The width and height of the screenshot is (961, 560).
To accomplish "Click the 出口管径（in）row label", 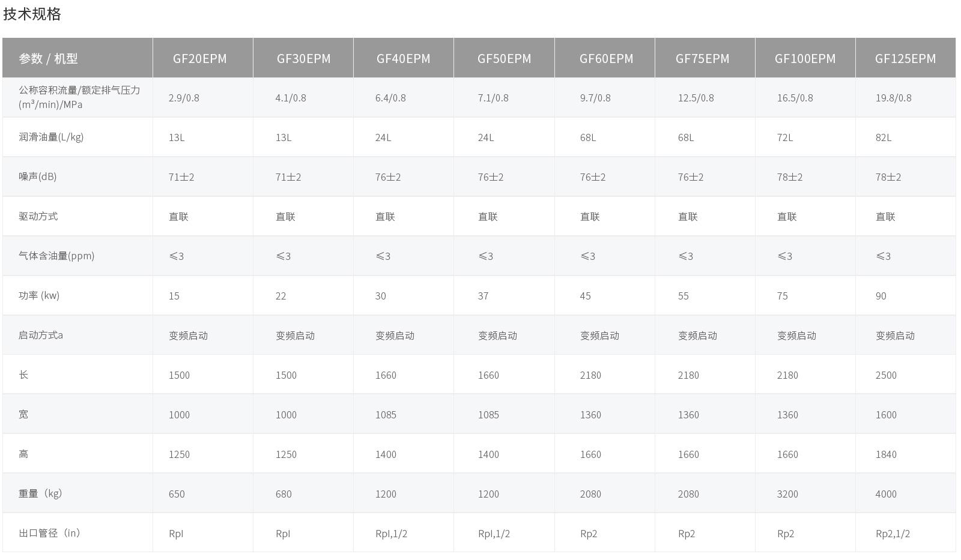I will point(49,534).
